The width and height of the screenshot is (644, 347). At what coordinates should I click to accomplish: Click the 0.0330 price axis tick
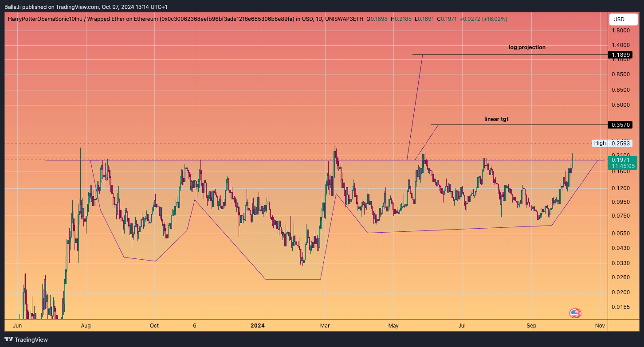tap(621, 263)
